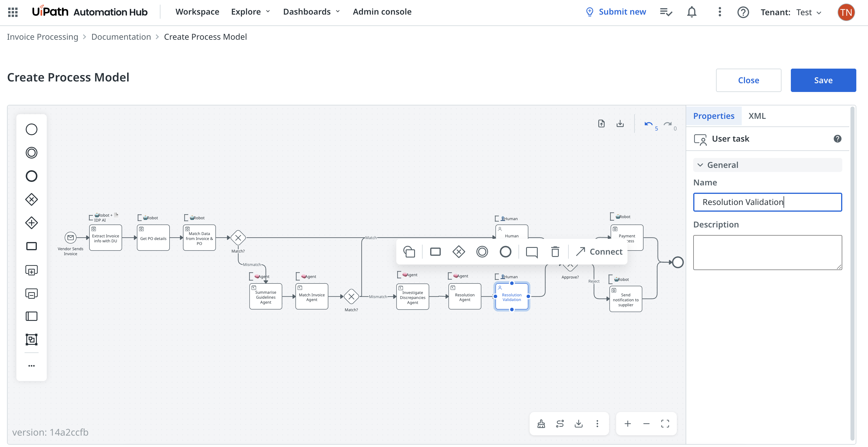This screenshot has width=868, height=447.
Task: Select the Resolution Agent task
Action: pyautogui.click(x=464, y=297)
